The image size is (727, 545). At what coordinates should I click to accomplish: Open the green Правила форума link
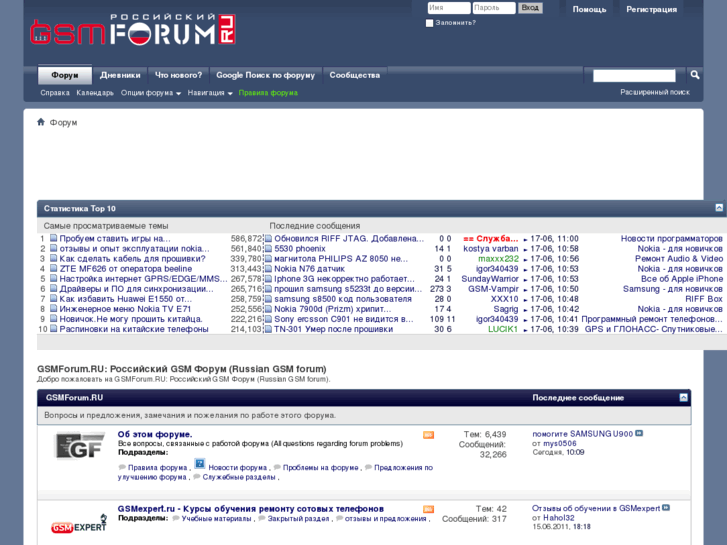(268, 93)
